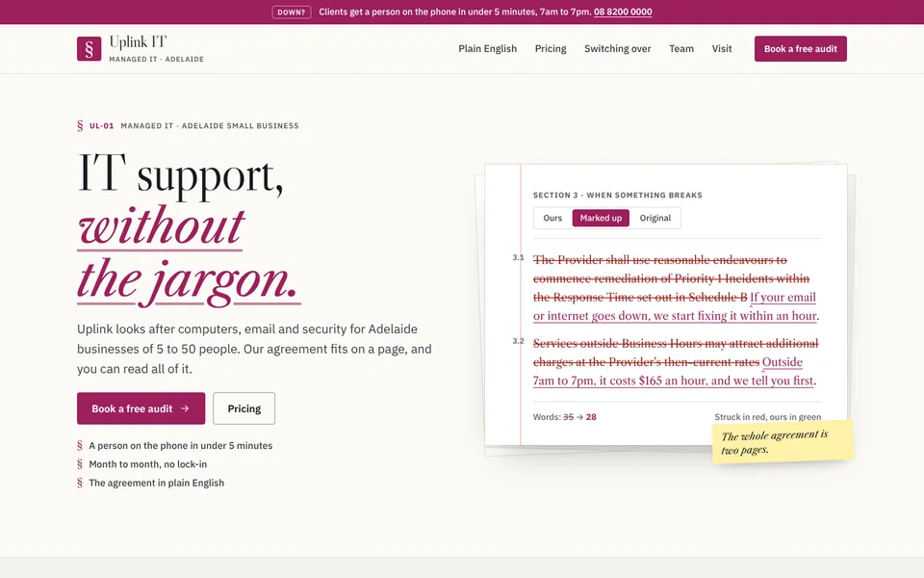Open the Pricing nav link in header
924x578 pixels.
pos(551,49)
